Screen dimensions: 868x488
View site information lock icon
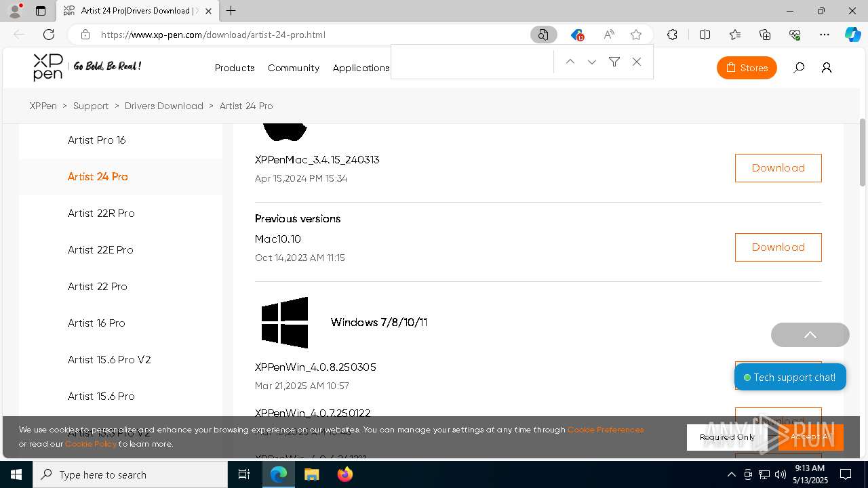click(85, 35)
